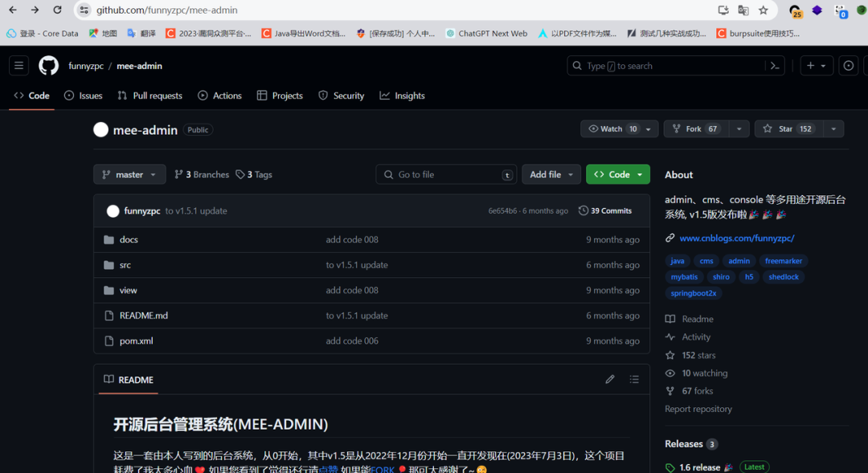Expand the Watch notifications dropdown arrow
Screen dimensions: 868x473
point(649,129)
